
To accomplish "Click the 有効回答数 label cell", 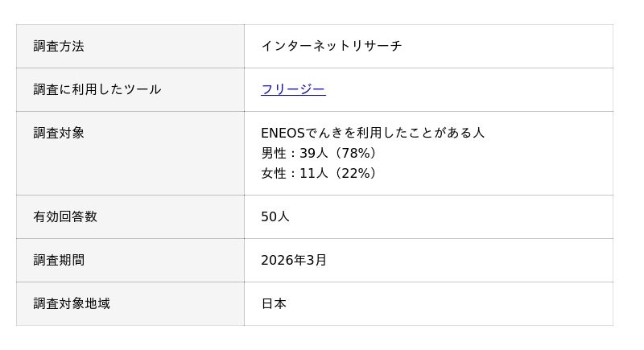I will (x=65, y=216).
